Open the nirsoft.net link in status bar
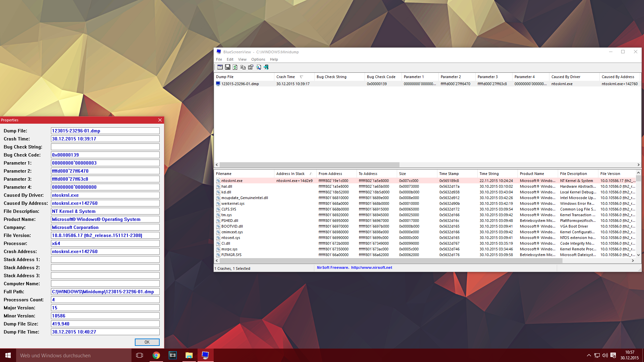The height and width of the screenshot is (362, 644). pos(371,267)
